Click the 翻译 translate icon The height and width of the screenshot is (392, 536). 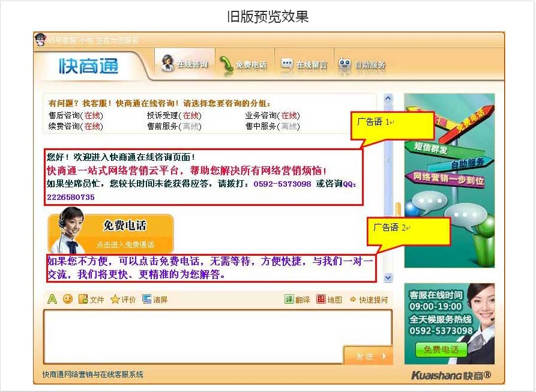point(297,300)
